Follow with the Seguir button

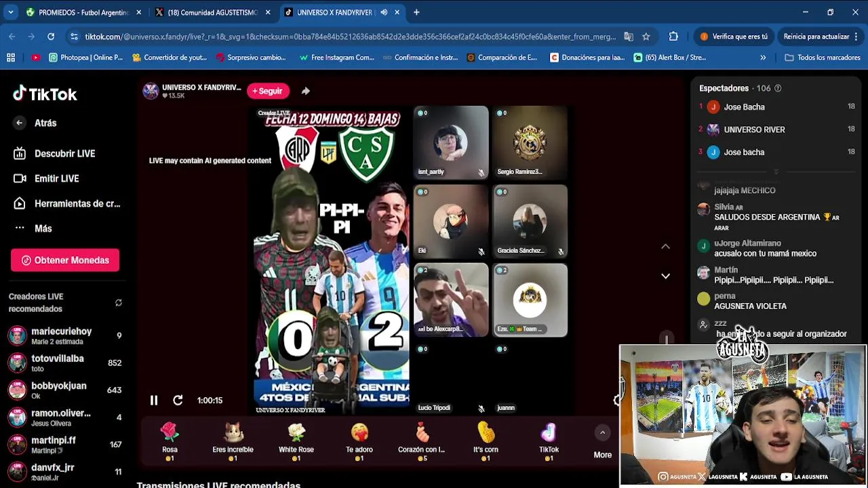click(268, 91)
